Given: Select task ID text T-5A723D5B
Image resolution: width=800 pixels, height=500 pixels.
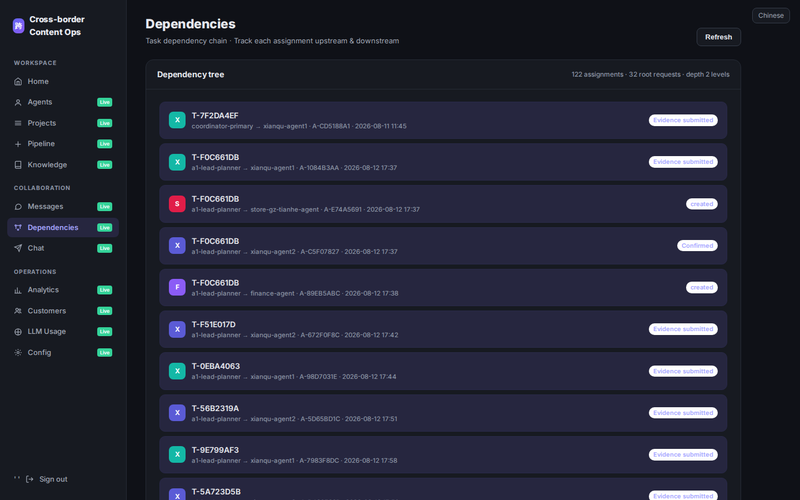Looking at the screenshot, I should [216, 492].
